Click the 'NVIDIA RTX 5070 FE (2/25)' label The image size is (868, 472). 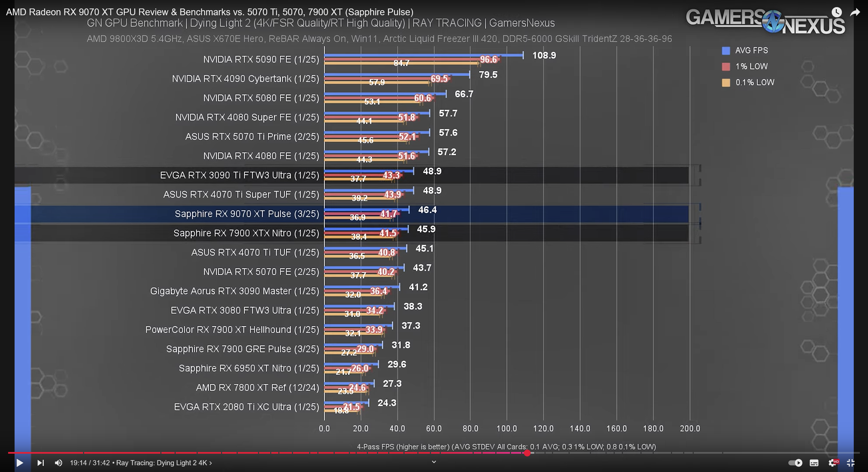coord(261,272)
